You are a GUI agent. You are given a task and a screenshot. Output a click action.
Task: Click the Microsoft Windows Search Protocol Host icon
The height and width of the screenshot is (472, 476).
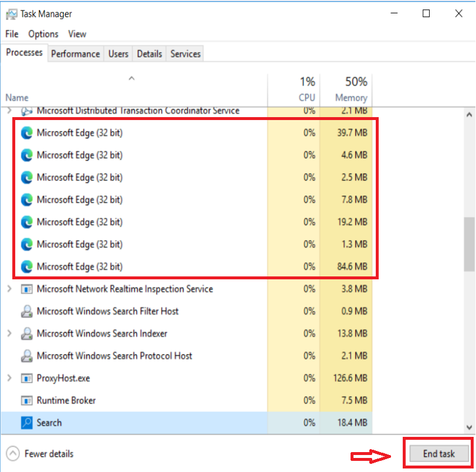[27, 356]
